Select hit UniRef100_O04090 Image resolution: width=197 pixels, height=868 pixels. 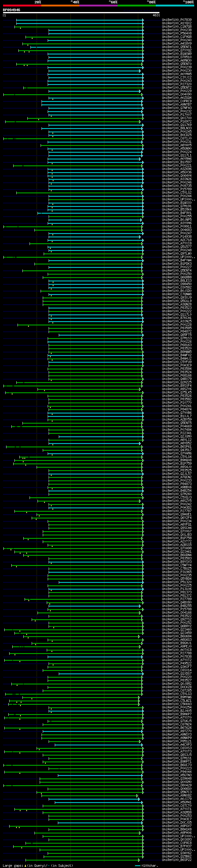pyautogui.click(x=177, y=94)
